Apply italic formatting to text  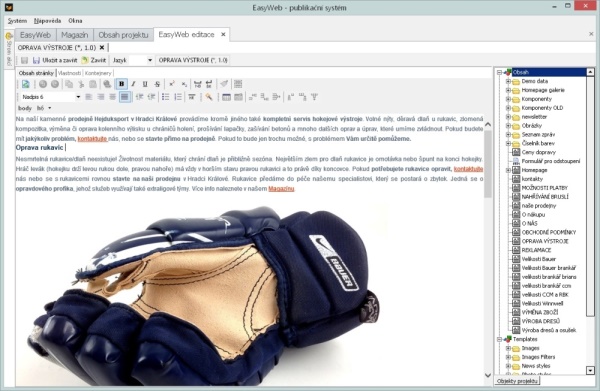[134, 84]
